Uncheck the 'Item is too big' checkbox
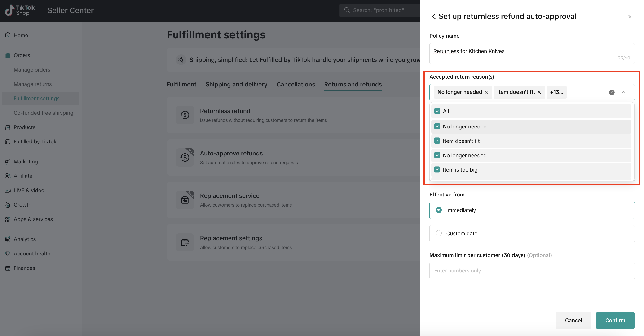The image size is (644, 336). click(437, 169)
